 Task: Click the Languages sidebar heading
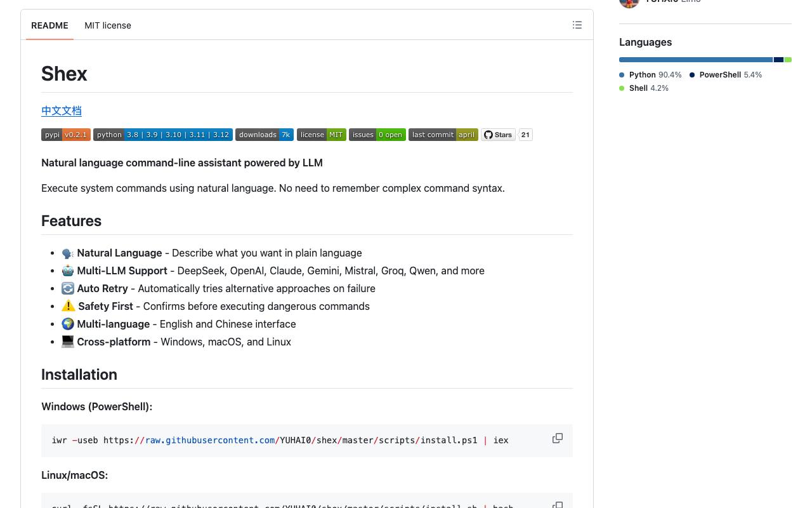[x=645, y=42]
